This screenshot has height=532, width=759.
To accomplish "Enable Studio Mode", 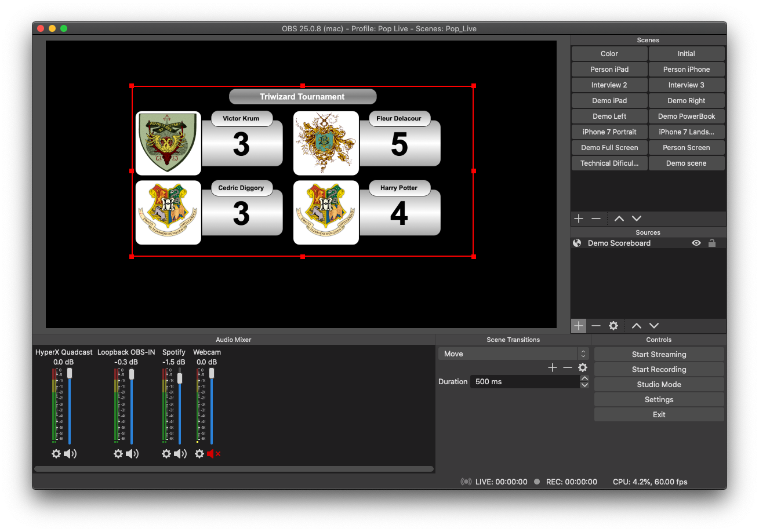I will tap(659, 385).
